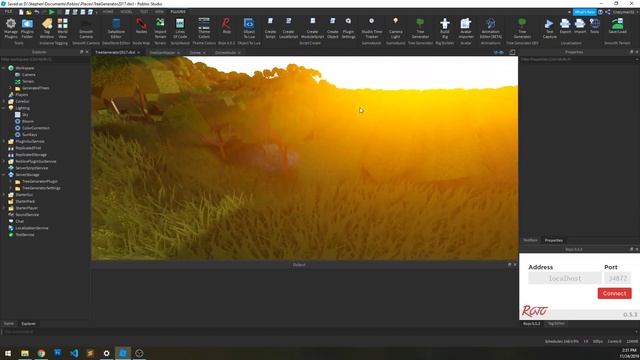640x360 pixels.
Task: Expand the GeneratedTrees folder
Action: [11, 88]
